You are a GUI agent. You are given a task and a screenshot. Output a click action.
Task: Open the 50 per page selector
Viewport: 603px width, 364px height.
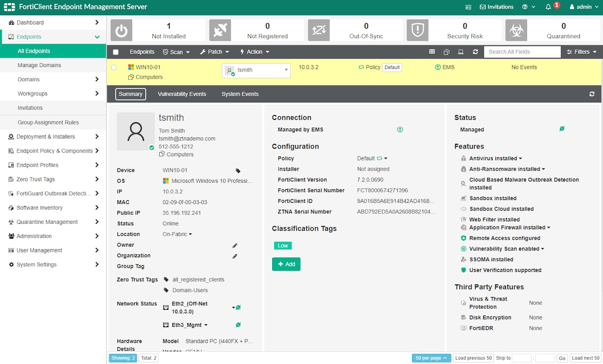[x=431, y=358]
